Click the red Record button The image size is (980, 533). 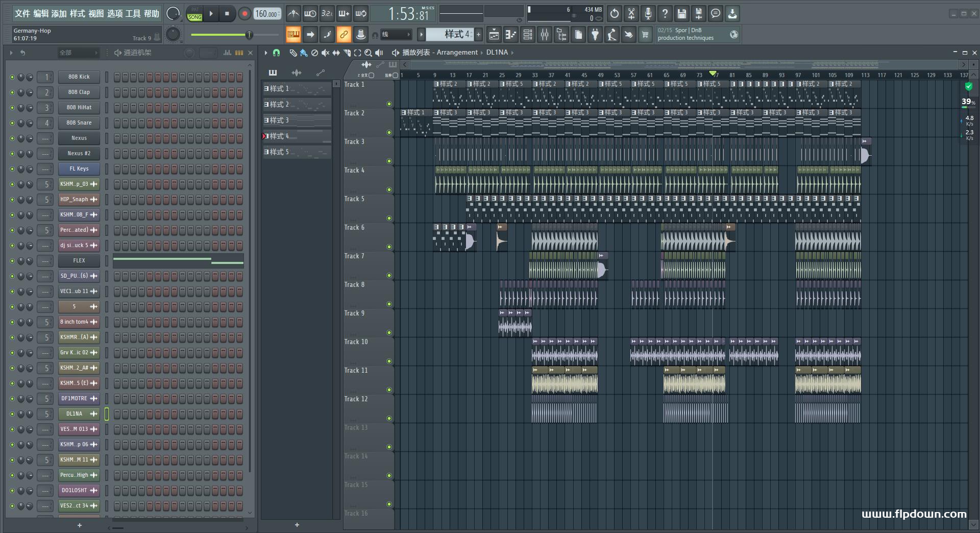(244, 14)
